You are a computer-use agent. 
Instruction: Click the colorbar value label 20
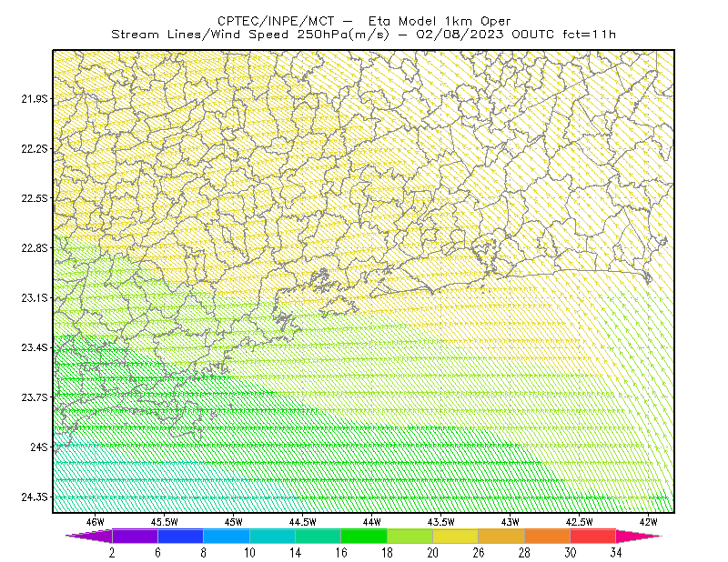433,553
